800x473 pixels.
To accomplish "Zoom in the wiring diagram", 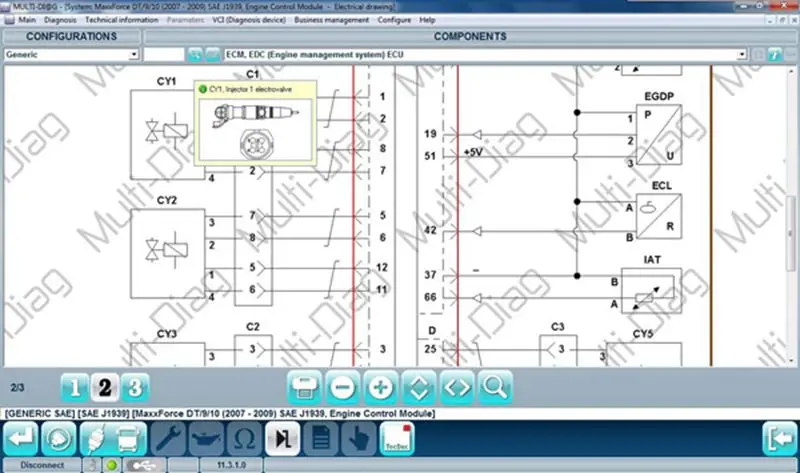I will [381, 388].
